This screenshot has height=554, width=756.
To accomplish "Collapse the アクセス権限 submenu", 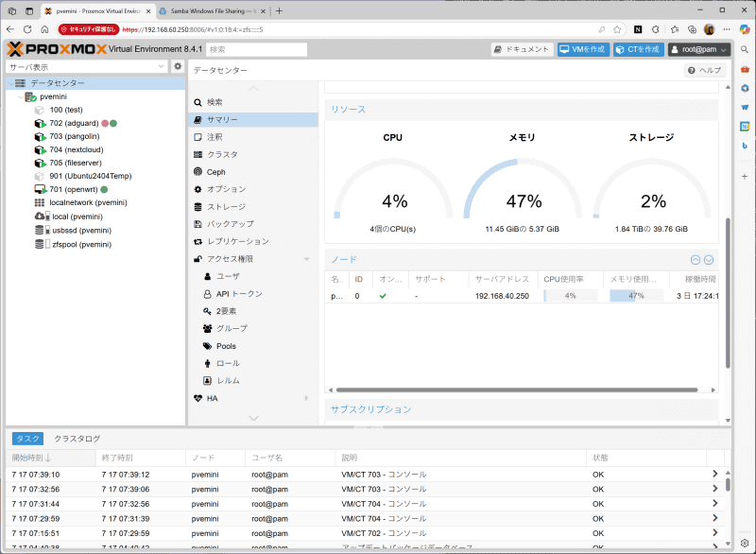I will pos(306,259).
